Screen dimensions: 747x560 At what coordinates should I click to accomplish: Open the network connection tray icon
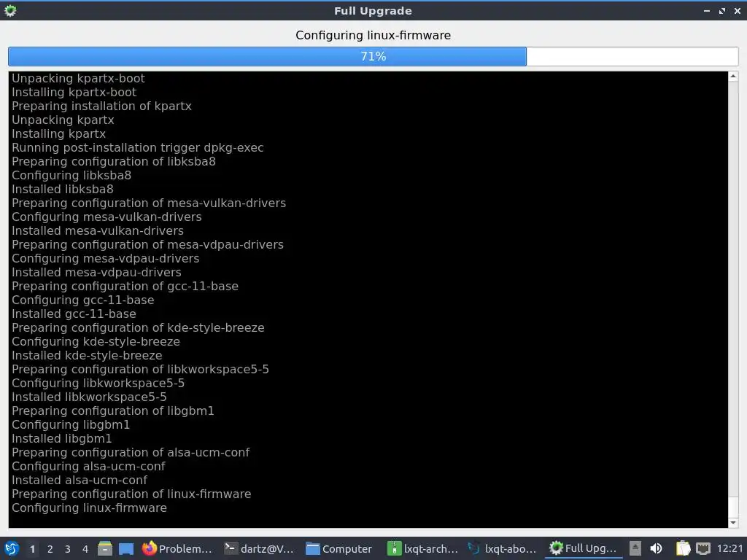703,548
